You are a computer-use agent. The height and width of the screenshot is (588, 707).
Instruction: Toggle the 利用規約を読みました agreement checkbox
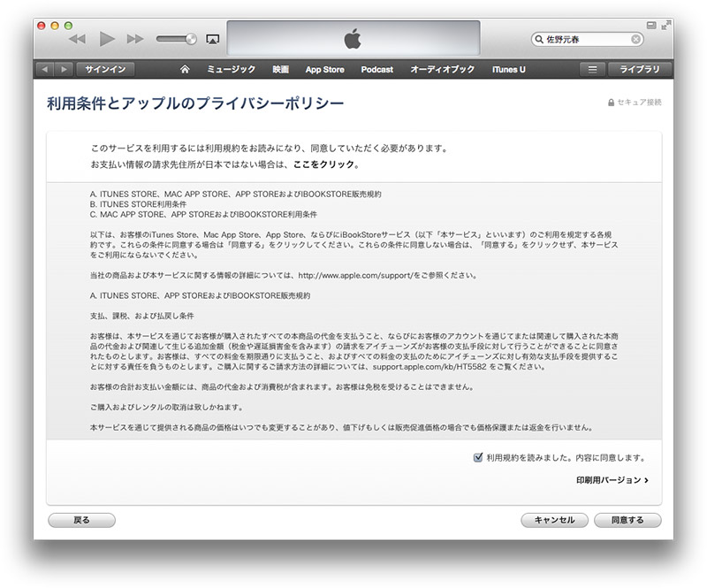[478, 458]
